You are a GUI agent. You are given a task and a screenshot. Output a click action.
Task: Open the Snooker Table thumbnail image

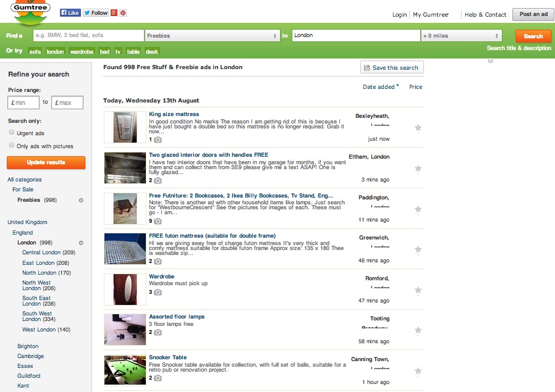point(125,370)
